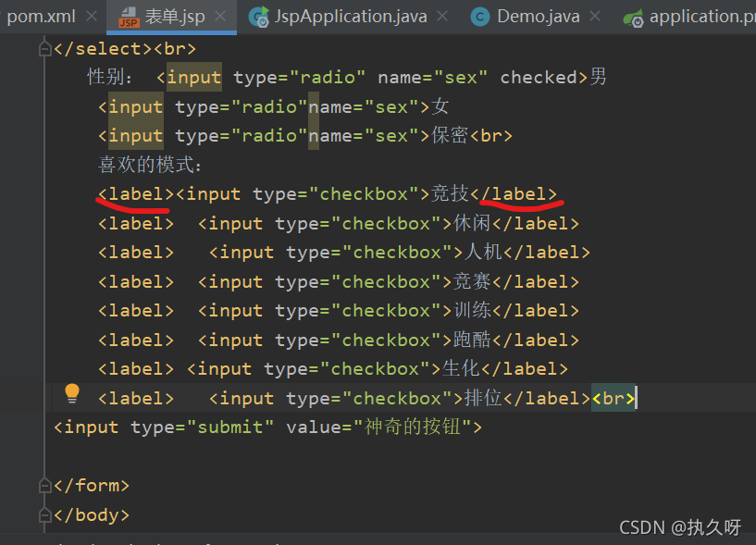Switch to the pom.xml tab
Screen dimensions: 756x545
(x=41, y=17)
